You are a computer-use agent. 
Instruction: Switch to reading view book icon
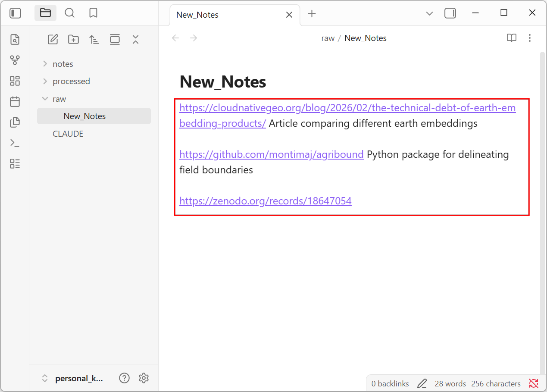pos(511,38)
